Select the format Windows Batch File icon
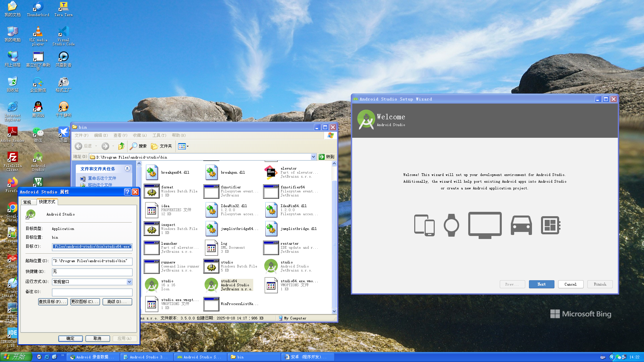Viewport: 644px width, 362px height. 152,191
